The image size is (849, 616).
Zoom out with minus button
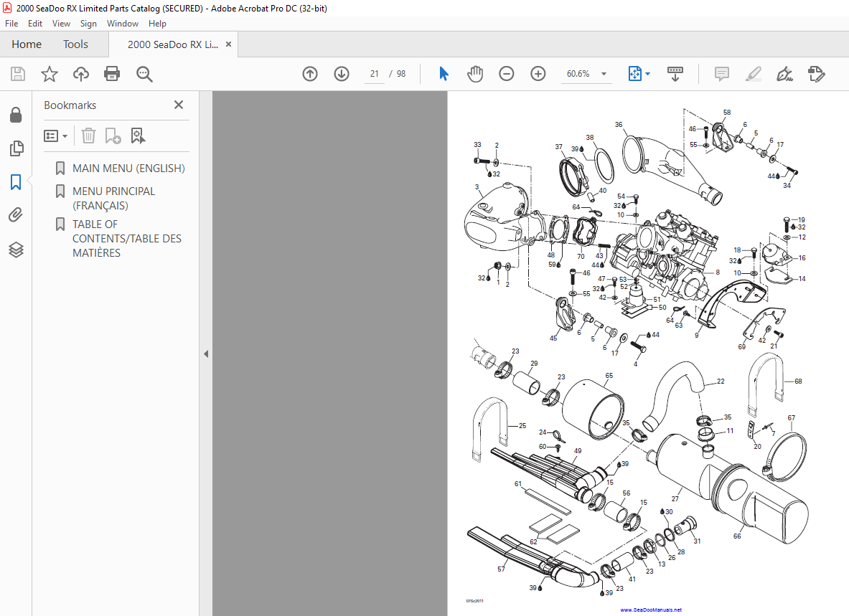506,74
